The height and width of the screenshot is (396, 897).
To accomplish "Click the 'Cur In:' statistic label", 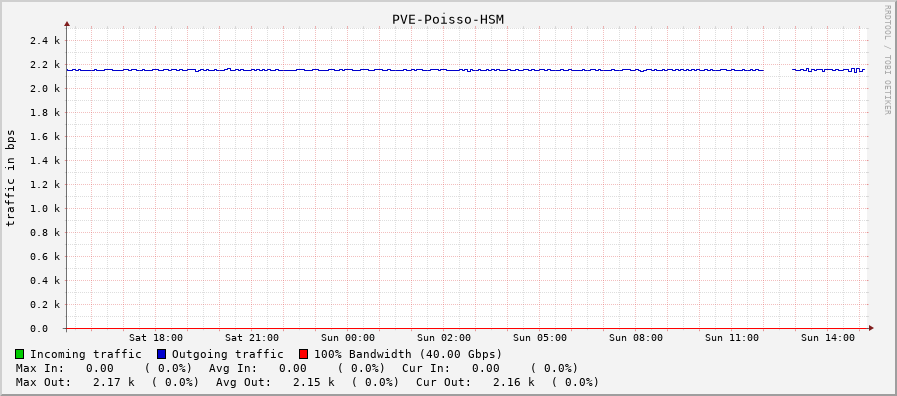I will [426, 368].
